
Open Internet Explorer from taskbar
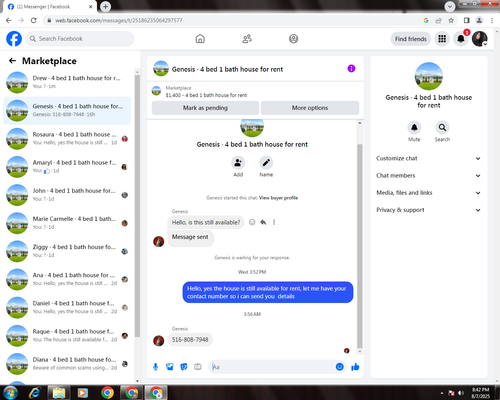tap(35, 393)
